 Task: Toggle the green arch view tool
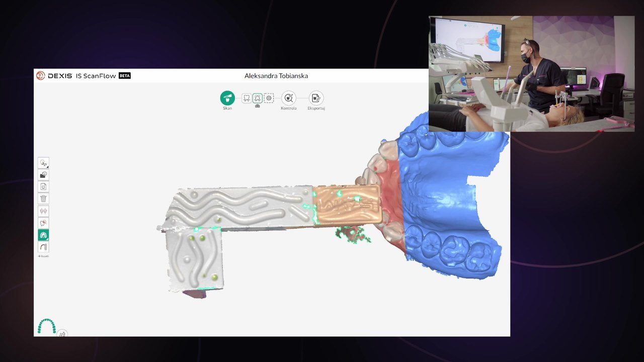[x=43, y=235]
